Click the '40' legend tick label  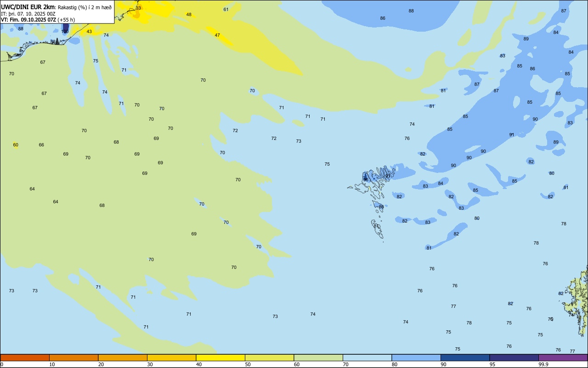pyautogui.click(x=199, y=364)
